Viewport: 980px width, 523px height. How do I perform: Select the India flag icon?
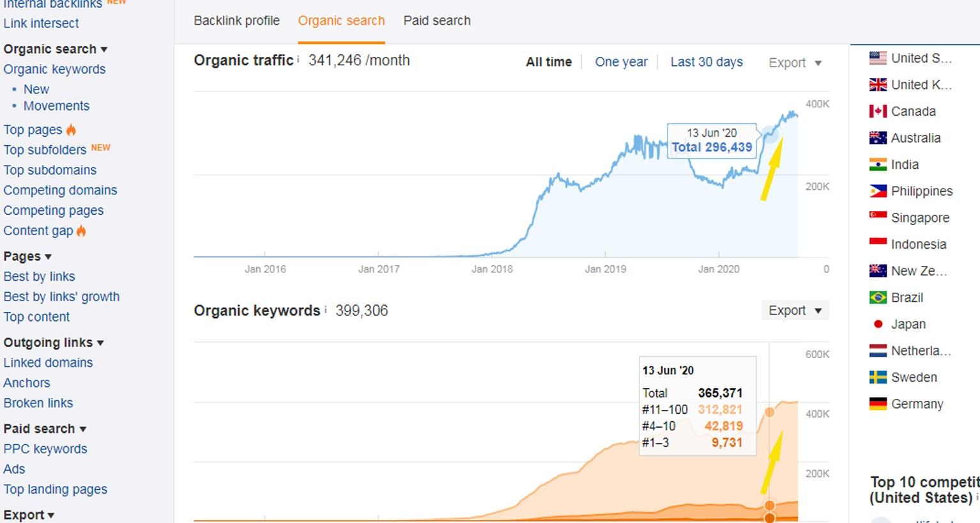pyautogui.click(x=877, y=164)
